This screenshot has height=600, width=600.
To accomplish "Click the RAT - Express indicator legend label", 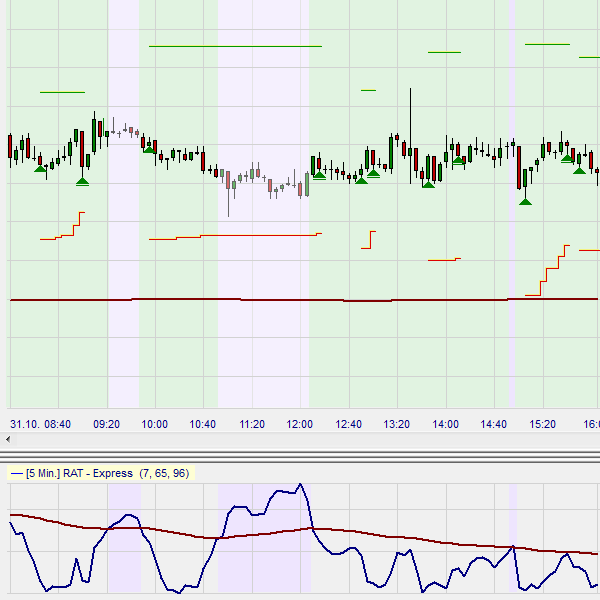I will 101,473.
